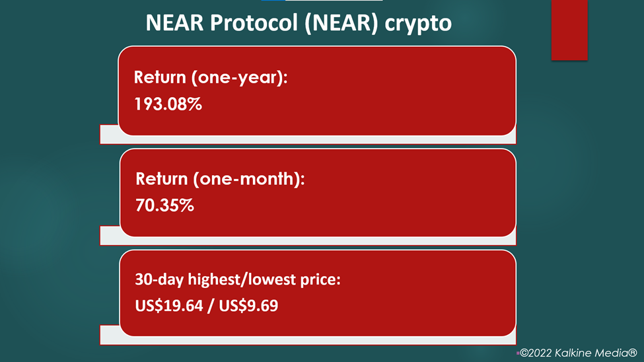Click the US$19.64 highest price
This screenshot has width=644, height=362.
click(x=169, y=306)
